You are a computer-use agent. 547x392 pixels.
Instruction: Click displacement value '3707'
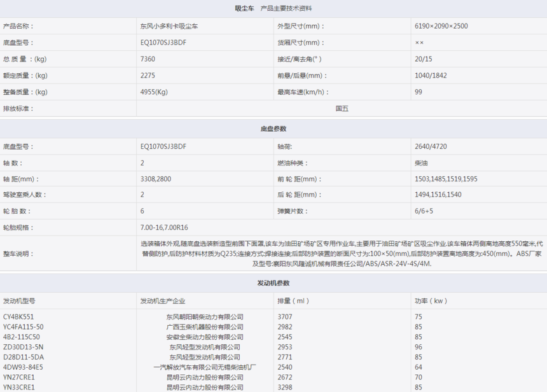point(285,317)
